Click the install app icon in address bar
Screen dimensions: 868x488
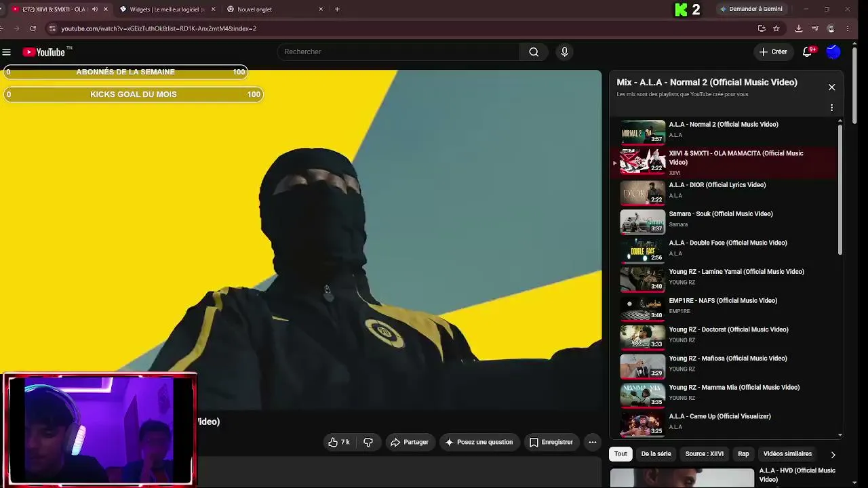pos(762,28)
